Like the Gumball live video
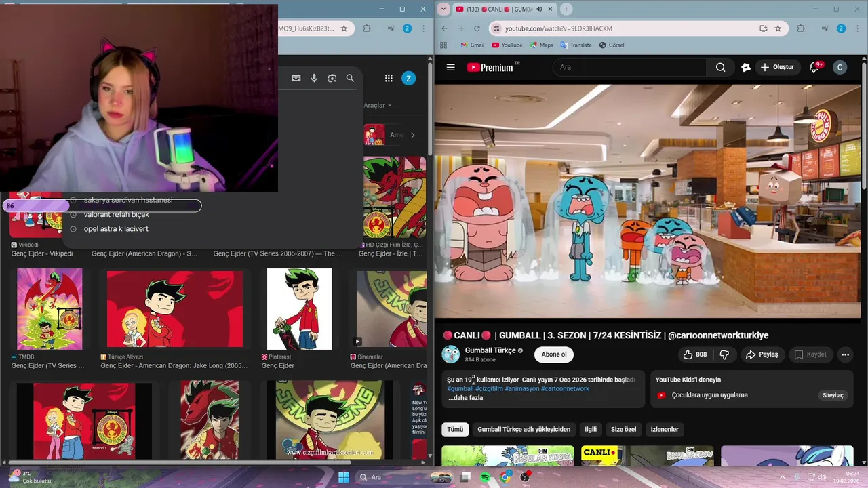This screenshot has height=488, width=868. coord(694,354)
